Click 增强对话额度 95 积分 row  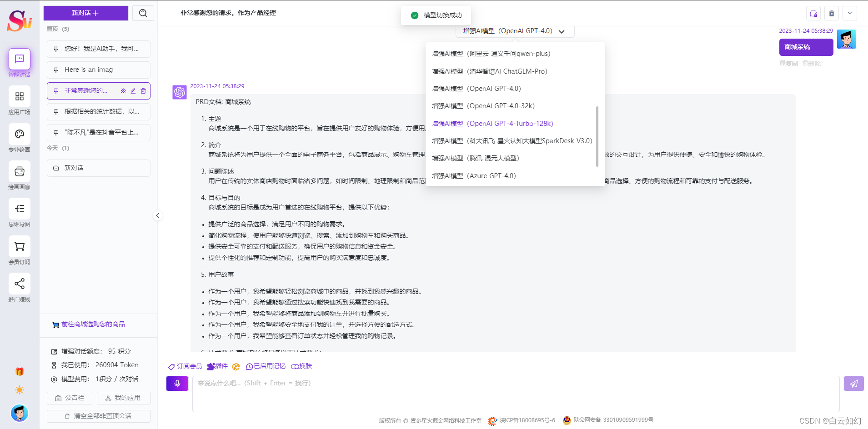click(91, 352)
